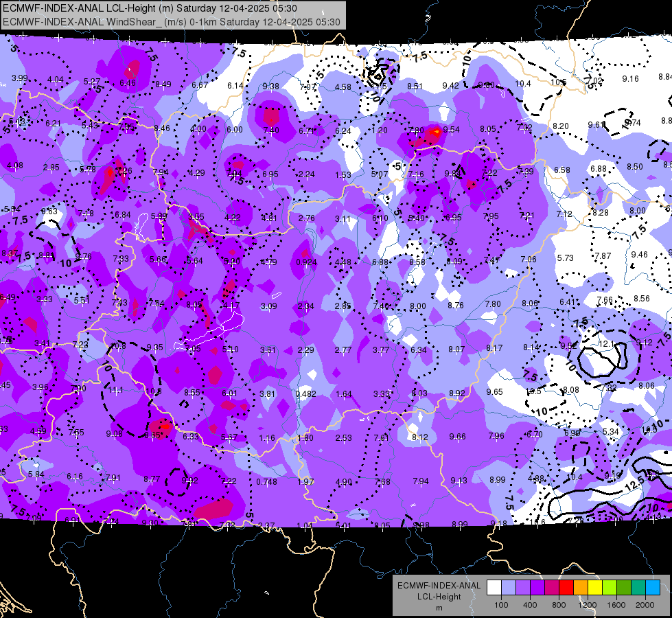Click the grid value '5.84'
The height and width of the screenshot is (618, 672).
36,474
